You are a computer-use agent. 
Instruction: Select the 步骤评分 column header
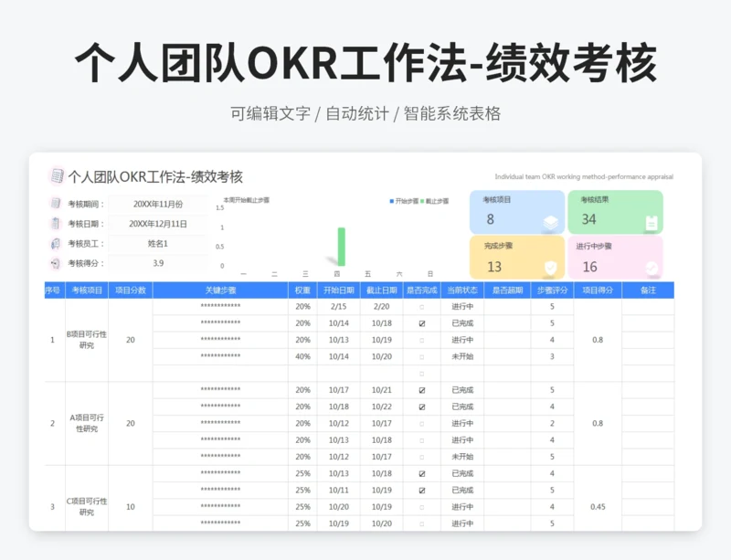552,290
